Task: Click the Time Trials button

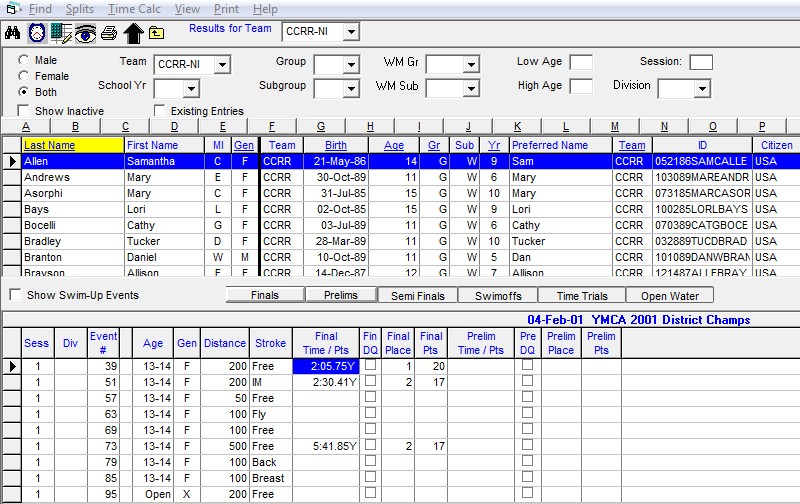Action: coord(581,295)
